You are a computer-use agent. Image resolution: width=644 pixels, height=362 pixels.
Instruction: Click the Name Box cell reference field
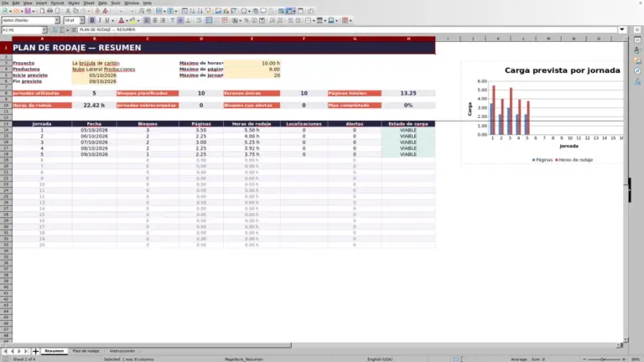click(x=22, y=30)
